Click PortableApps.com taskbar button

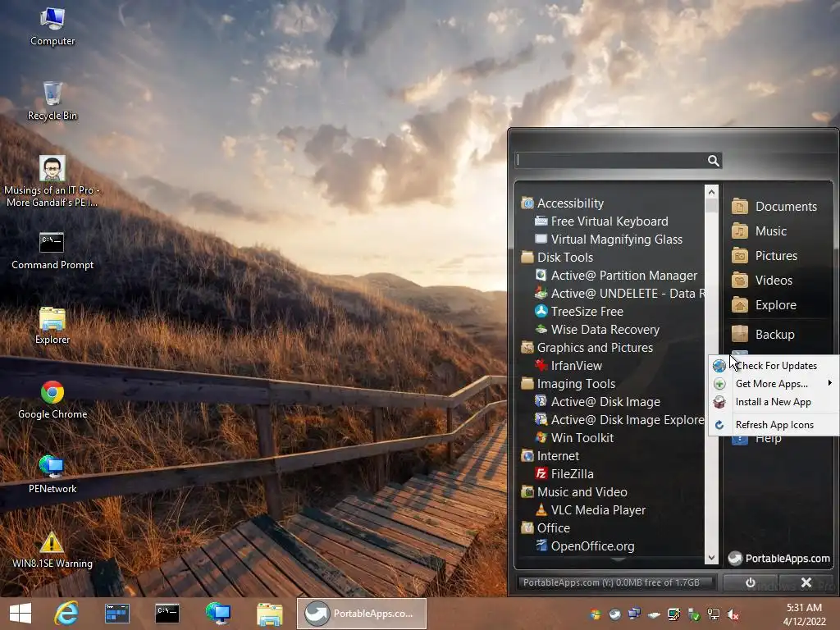tap(362, 614)
